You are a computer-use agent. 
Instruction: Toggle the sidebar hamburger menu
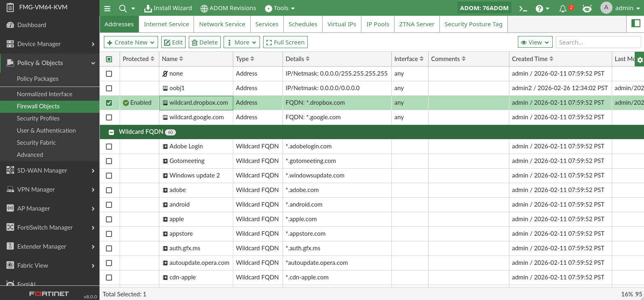pos(107,8)
